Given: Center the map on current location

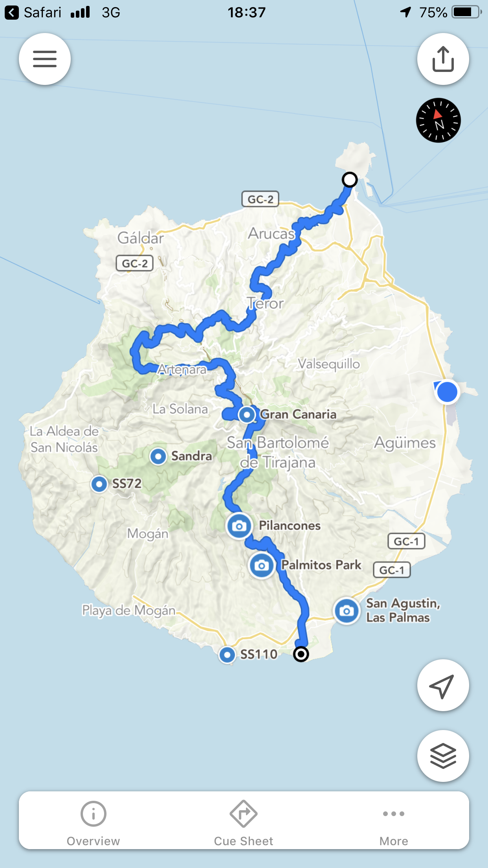Looking at the screenshot, I should pos(443,685).
